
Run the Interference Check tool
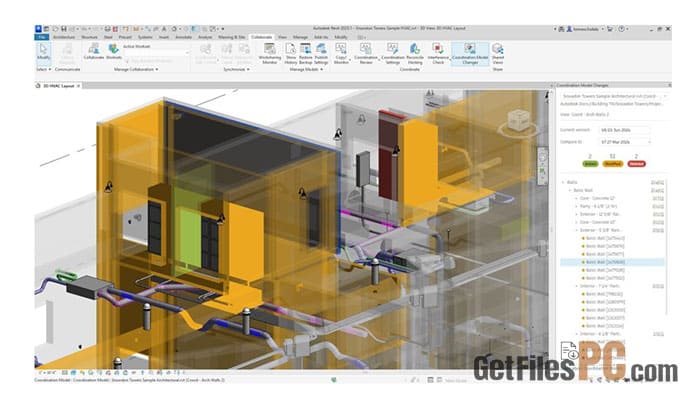pos(438,54)
